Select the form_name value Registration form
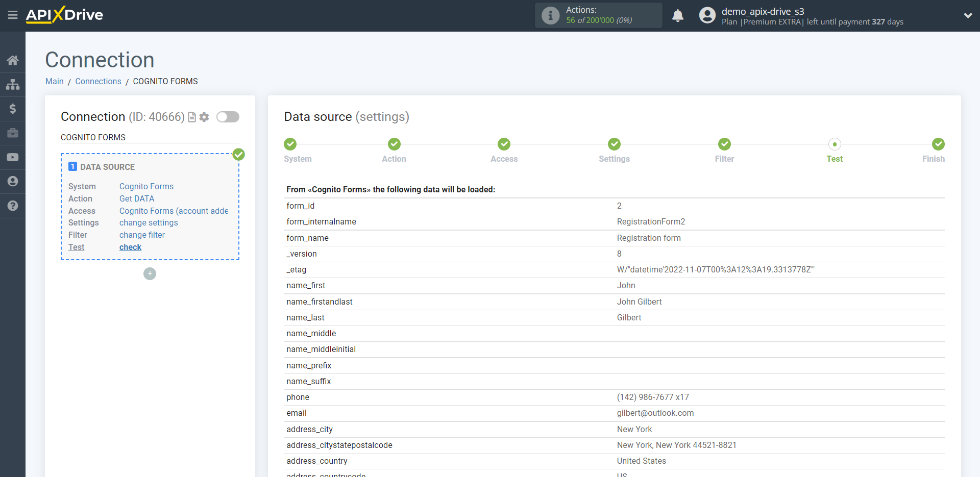Image resolution: width=980 pixels, height=477 pixels. point(649,238)
